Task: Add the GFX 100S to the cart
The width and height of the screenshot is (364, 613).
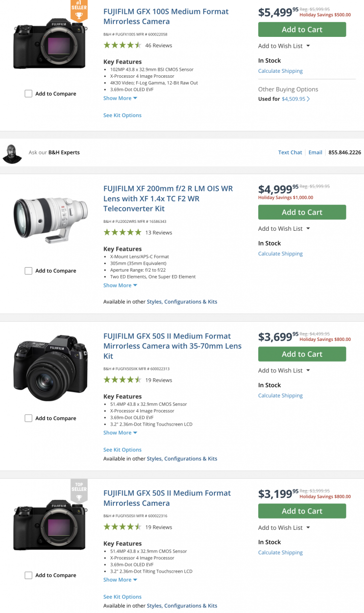Action: (302, 30)
